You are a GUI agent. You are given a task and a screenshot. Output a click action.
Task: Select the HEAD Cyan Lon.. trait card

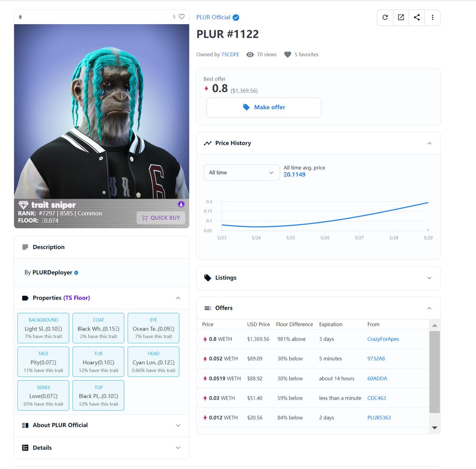(x=154, y=362)
